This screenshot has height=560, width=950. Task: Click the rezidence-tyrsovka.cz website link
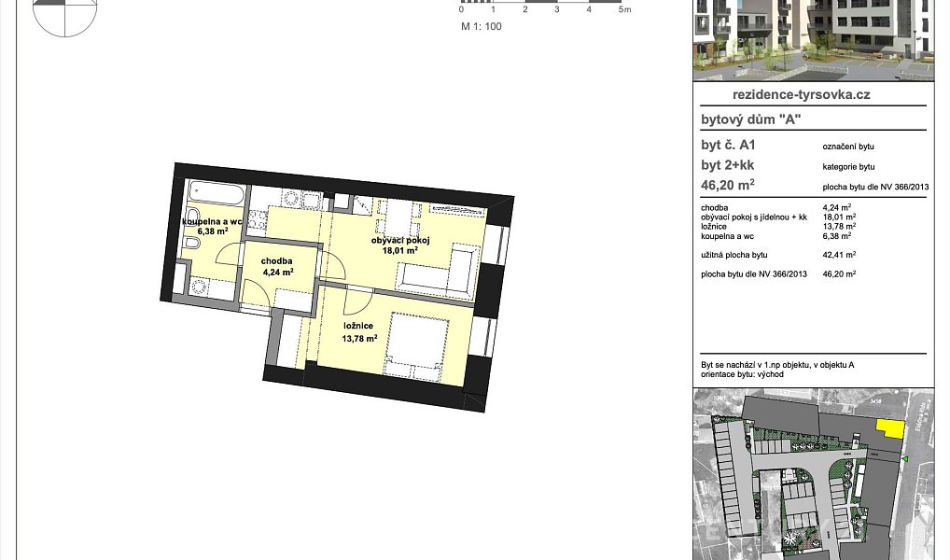[801, 94]
